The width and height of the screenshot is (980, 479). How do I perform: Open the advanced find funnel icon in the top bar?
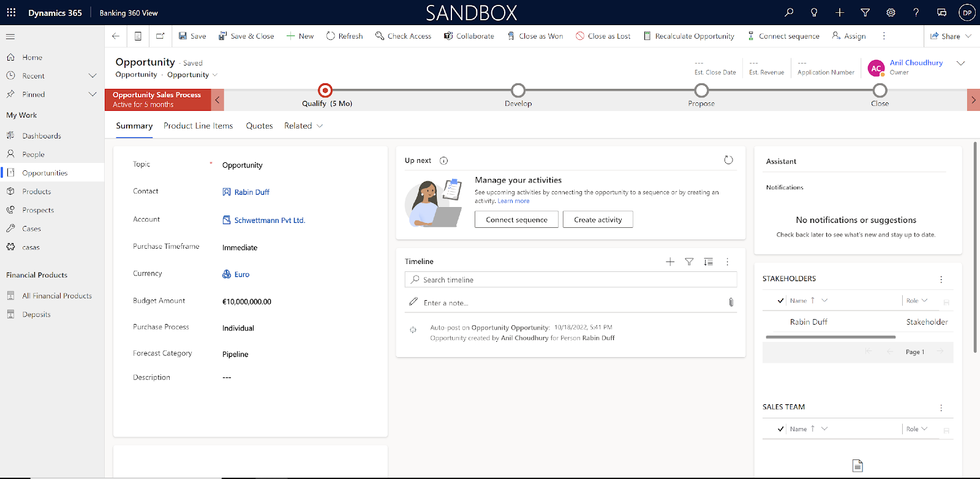click(865, 12)
